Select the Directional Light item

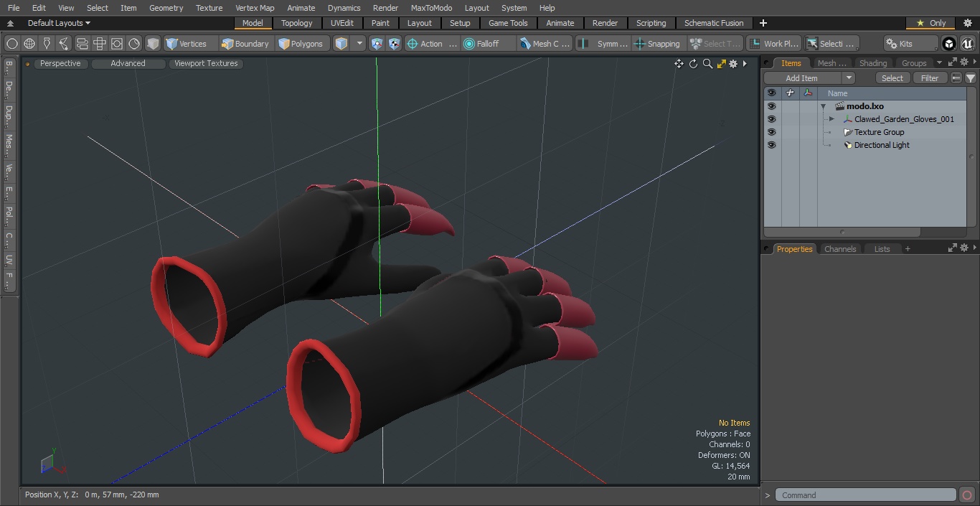[x=882, y=145]
